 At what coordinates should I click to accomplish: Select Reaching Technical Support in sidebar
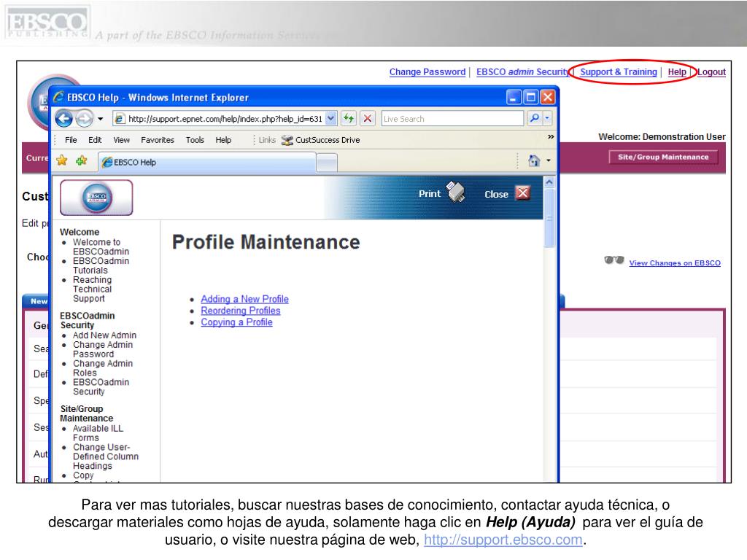(x=92, y=289)
